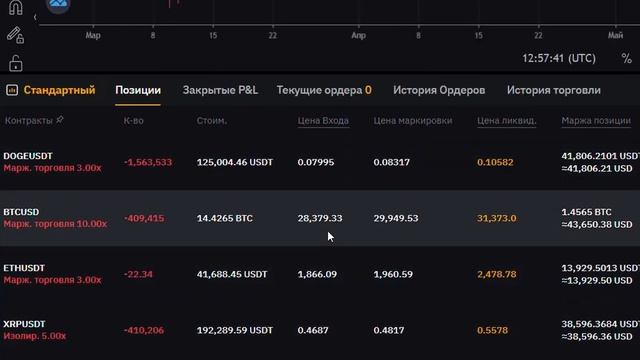Open the История торговли tab
Screen dimensions: 640x360
tap(553, 90)
